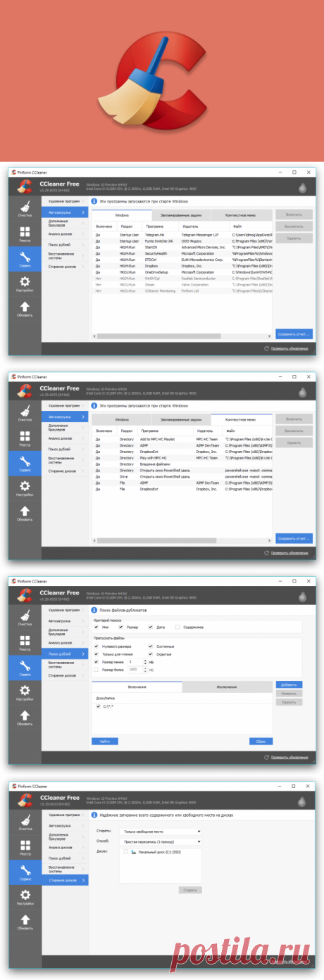Select the Telegram.lnk row in the startup list
The width and height of the screenshot is (324, 980).
click(182, 234)
